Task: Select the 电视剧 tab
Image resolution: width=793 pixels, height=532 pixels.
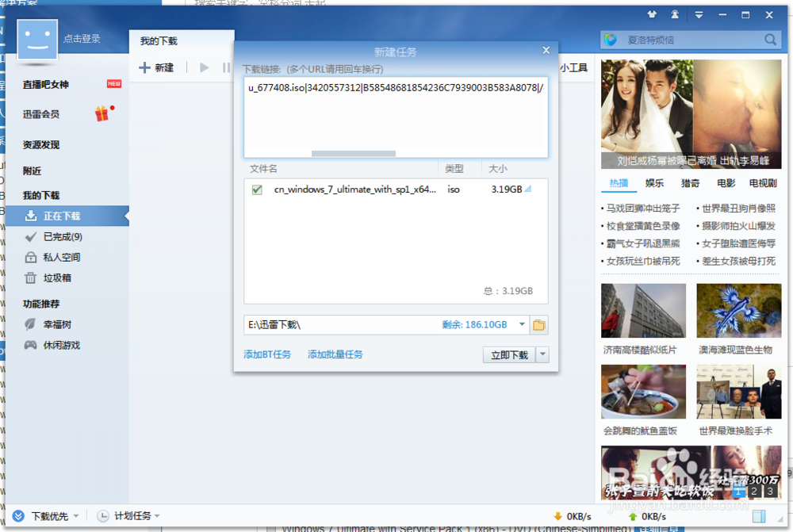Action: click(x=763, y=183)
